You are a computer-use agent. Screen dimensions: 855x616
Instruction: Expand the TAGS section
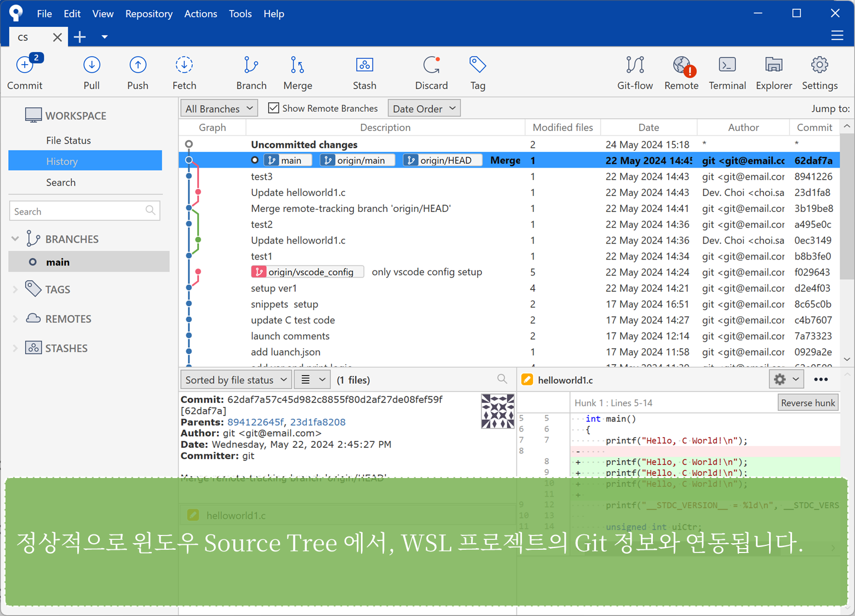coord(15,289)
